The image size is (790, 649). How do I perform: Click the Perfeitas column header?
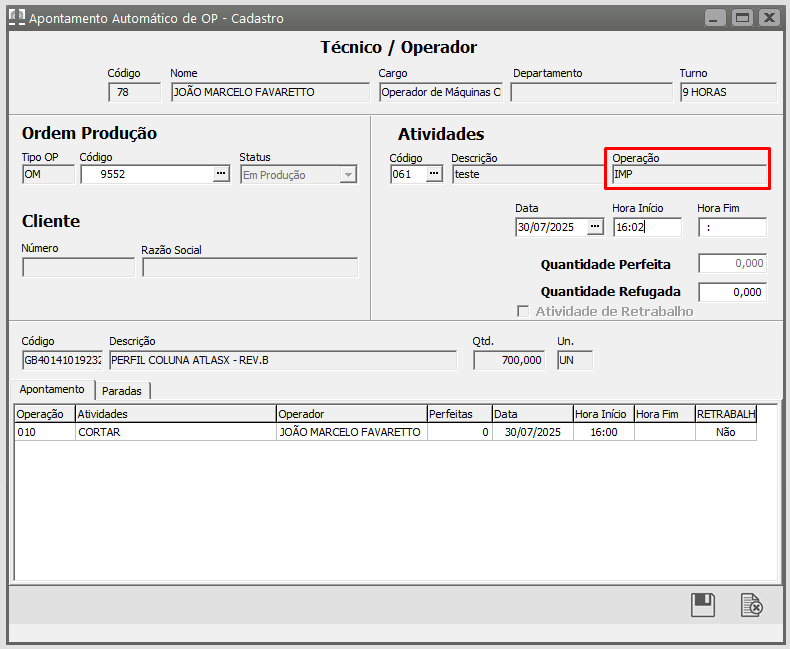coord(457,413)
